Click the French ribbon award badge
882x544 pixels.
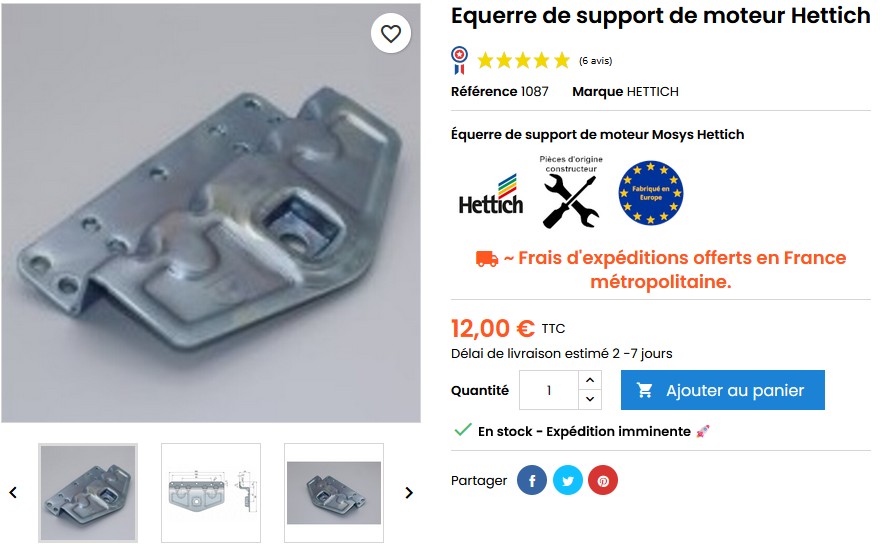pos(459,60)
